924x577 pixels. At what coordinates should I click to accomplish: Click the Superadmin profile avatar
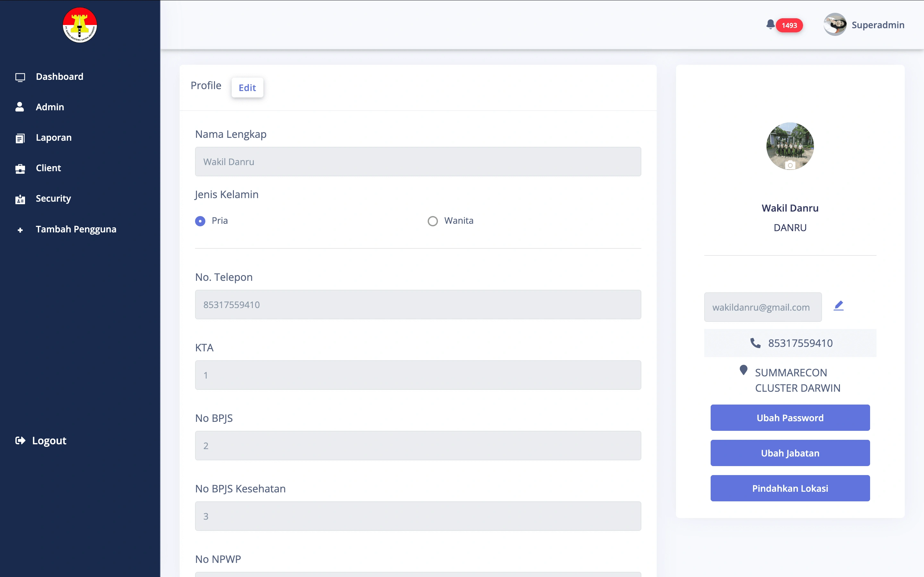click(834, 25)
